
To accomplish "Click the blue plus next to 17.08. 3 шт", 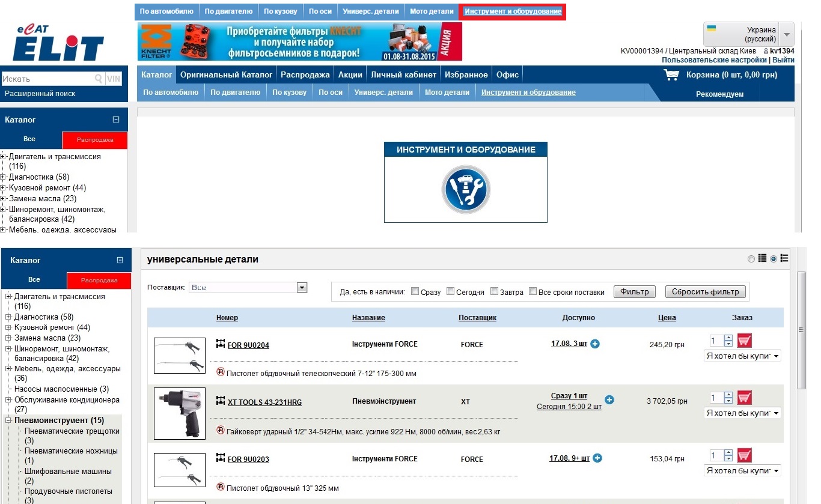I will [x=595, y=344].
